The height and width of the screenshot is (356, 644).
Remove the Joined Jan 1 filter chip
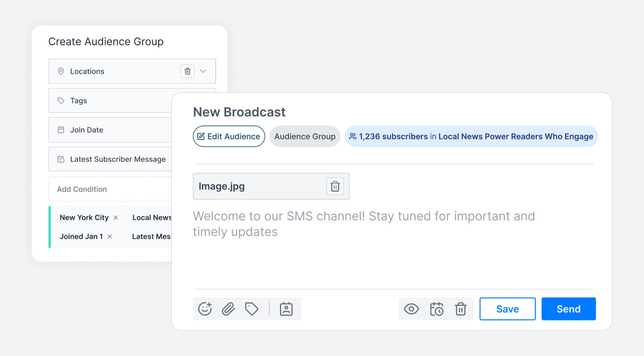tap(110, 237)
